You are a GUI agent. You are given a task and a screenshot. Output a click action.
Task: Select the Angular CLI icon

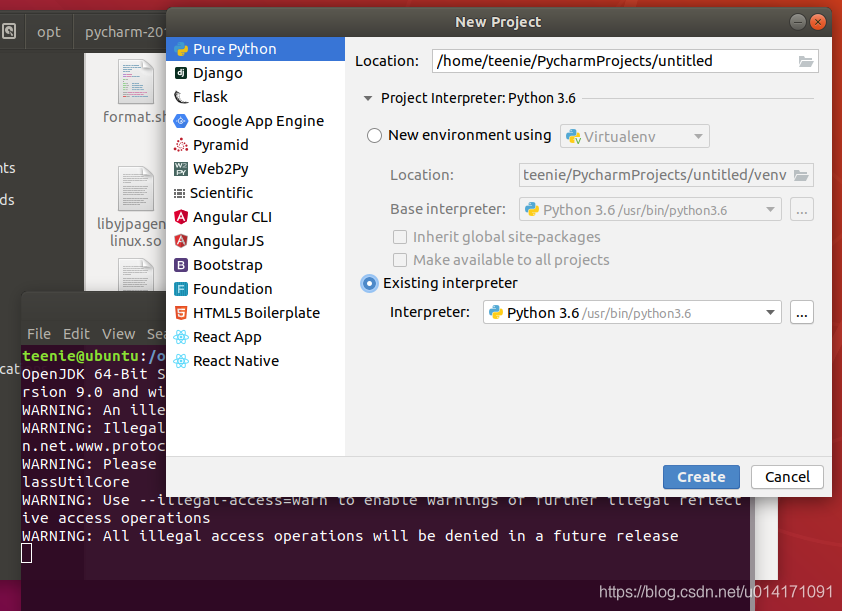coord(181,217)
